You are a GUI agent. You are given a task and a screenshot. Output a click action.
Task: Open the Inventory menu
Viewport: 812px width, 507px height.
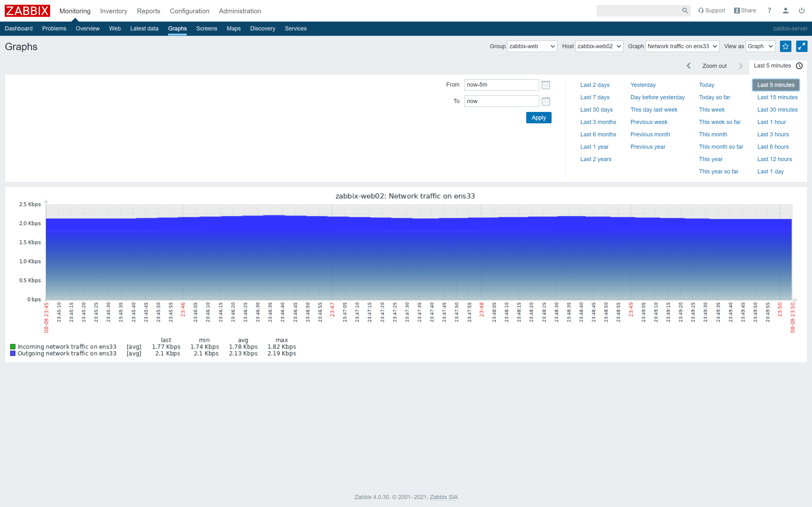click(114, 11)
